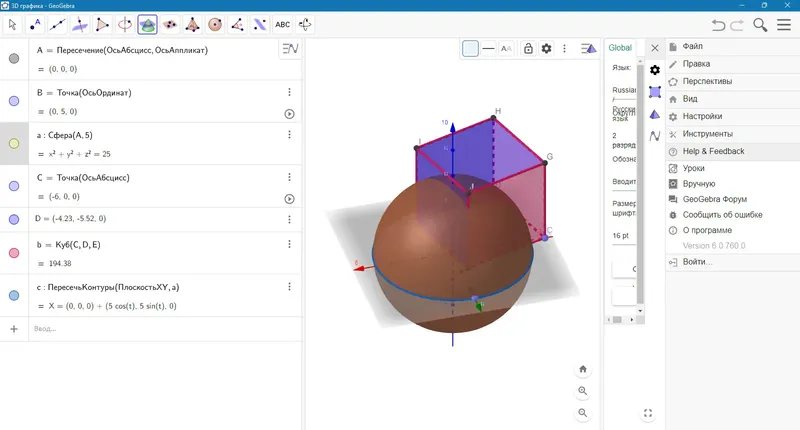The width and height of the screenshot is (800, 430).
Task: Redo the last undone action
Action: point(737,24)
